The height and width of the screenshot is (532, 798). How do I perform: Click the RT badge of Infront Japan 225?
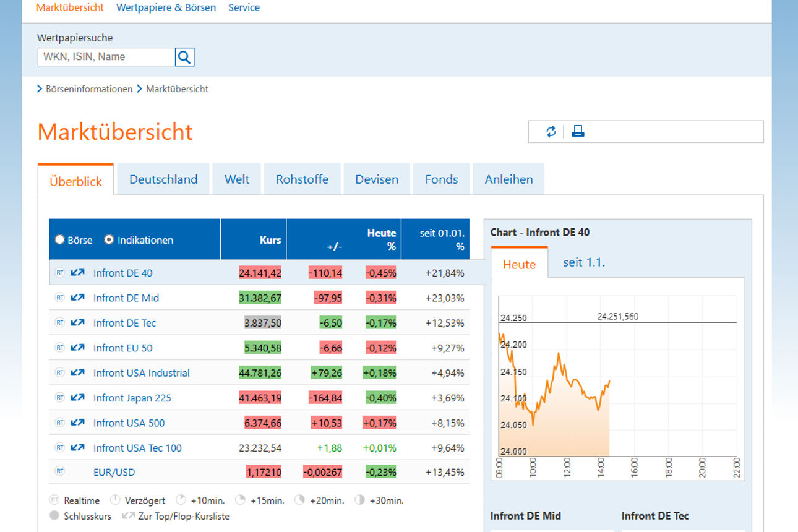(x=60, y=398)
